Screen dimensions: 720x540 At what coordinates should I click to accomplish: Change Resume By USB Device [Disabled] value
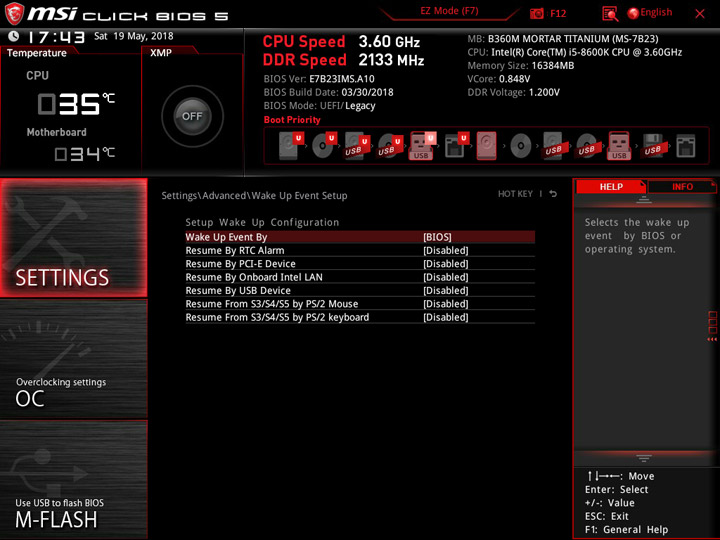click(445, 290)
